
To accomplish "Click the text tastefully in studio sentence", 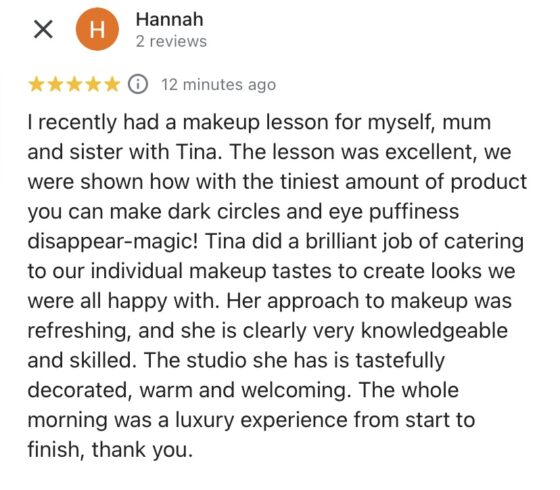I will point(400,361).
